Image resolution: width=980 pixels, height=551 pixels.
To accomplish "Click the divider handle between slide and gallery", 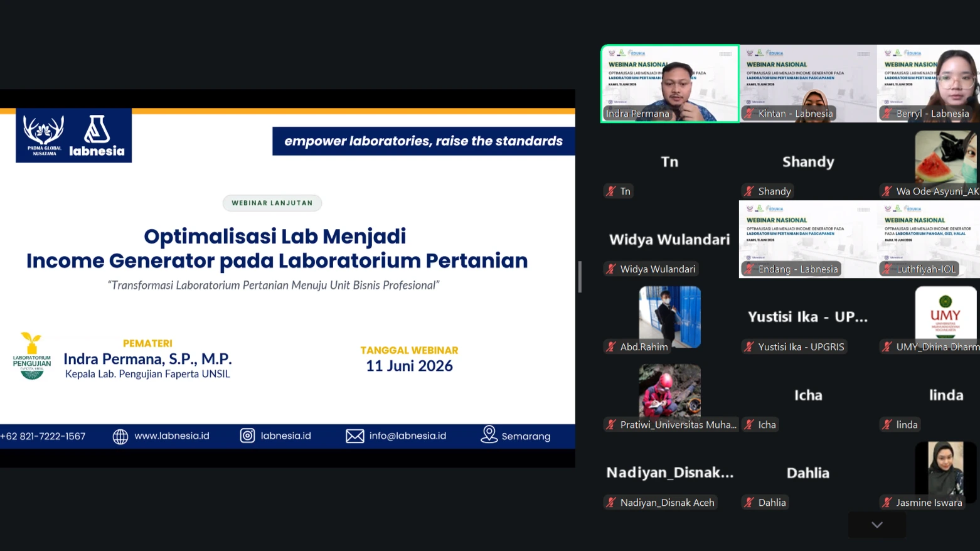I will coord(580,277).
